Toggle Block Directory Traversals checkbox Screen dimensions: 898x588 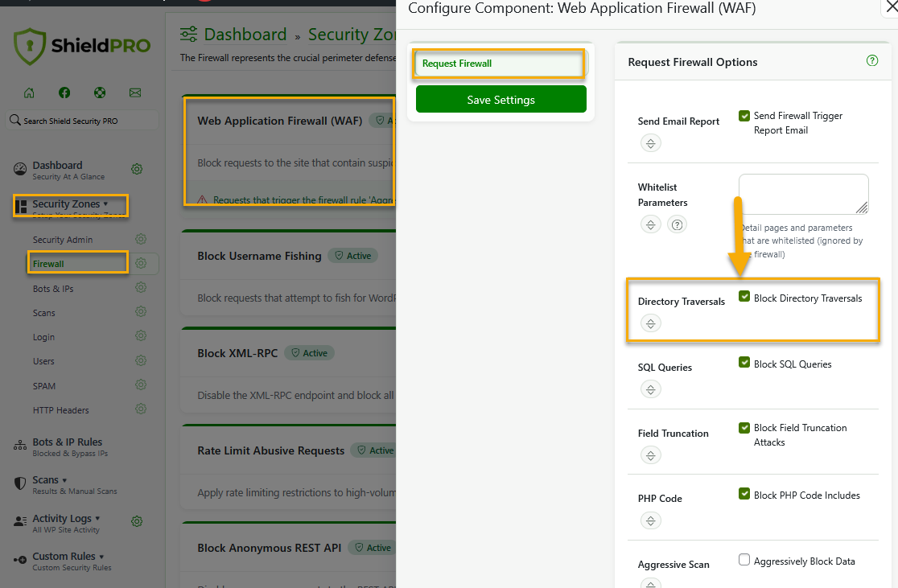click(x=744, y=296)
